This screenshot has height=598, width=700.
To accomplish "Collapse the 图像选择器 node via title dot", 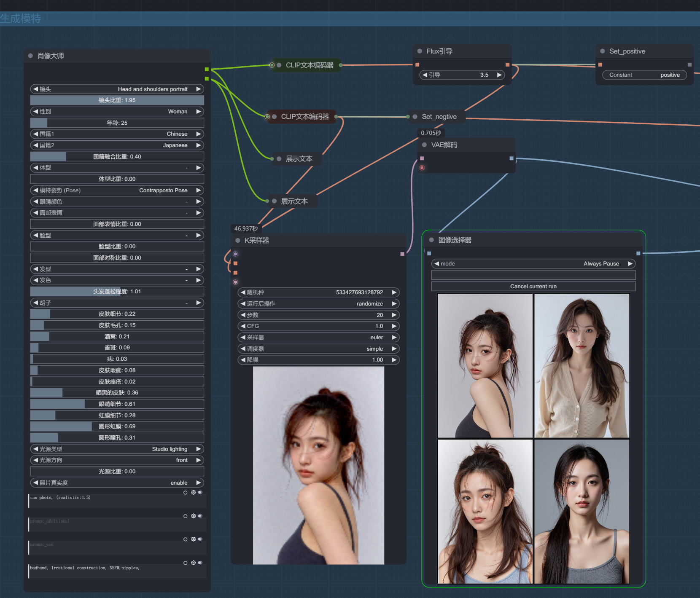I will click(x=431, y=240).
